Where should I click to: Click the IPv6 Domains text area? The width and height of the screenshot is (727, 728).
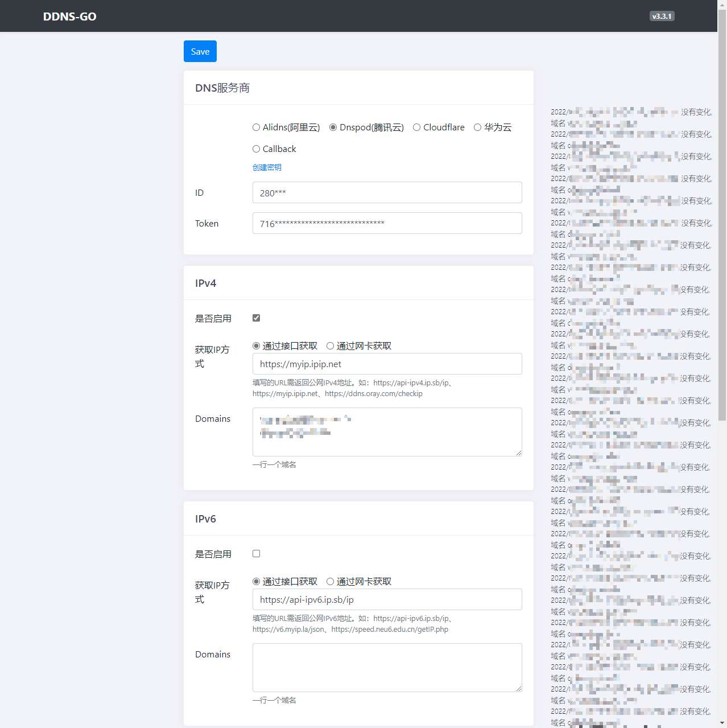387,668
